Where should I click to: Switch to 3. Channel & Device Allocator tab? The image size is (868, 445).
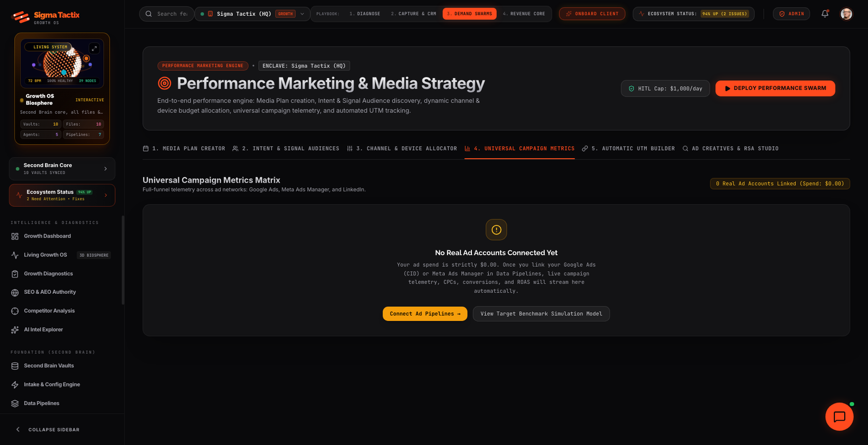[x=402, y=149]
